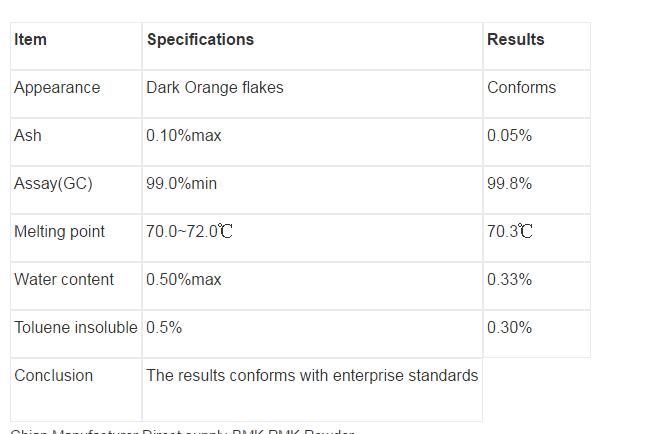This screenshot has height=434, width=668.
Task: Click the conclusion text about enterprise standards
Action: tap(312, 376)
